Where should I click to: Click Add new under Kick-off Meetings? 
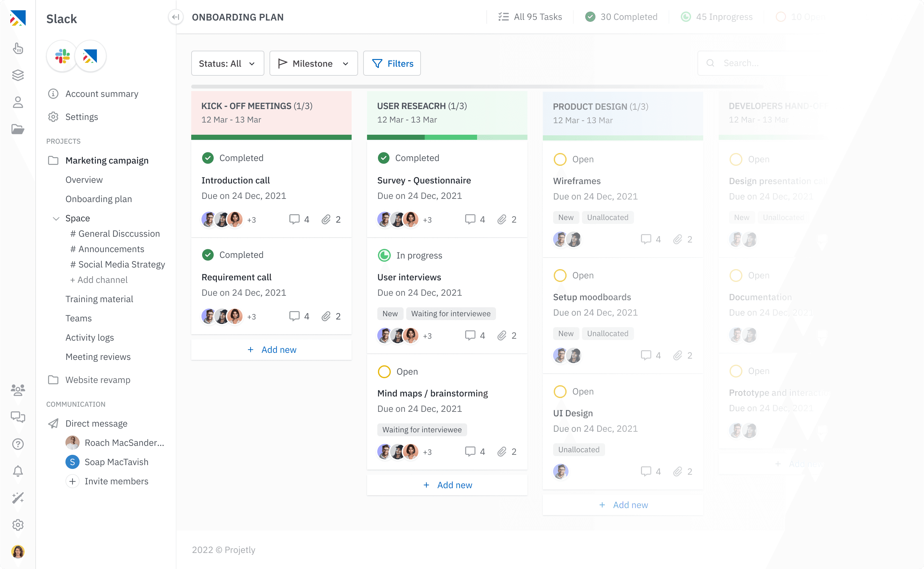coord(271,350)
